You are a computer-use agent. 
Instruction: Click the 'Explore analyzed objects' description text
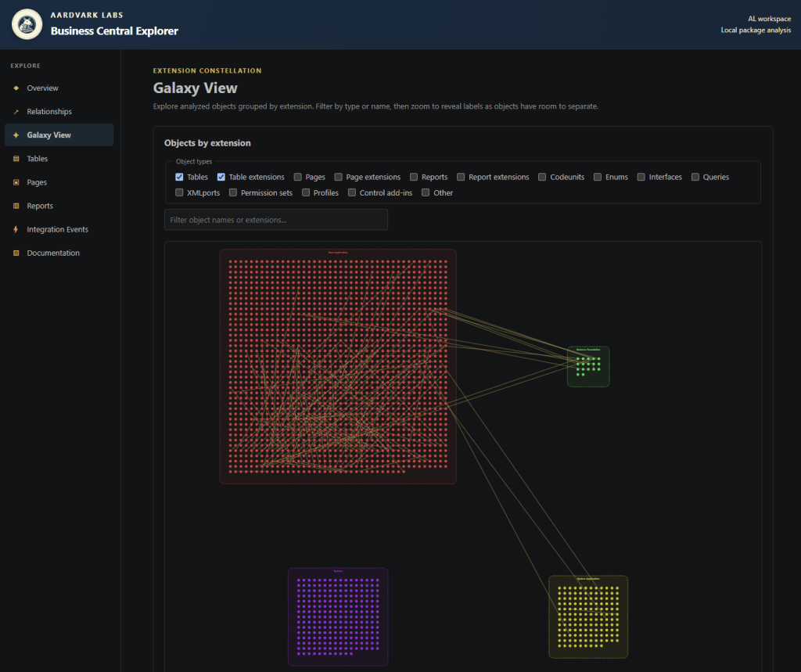[376, 106]
